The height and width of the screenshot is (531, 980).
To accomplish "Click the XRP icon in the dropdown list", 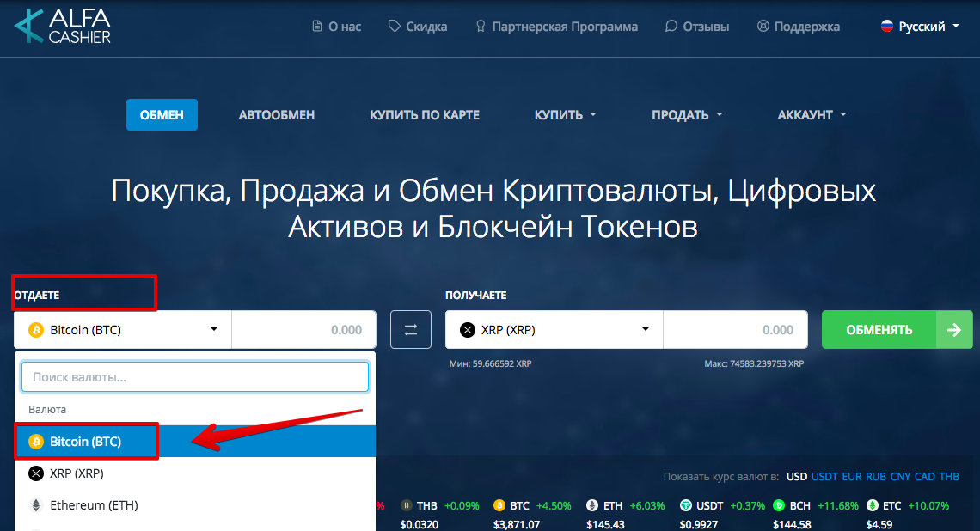I will pos(36,473).
